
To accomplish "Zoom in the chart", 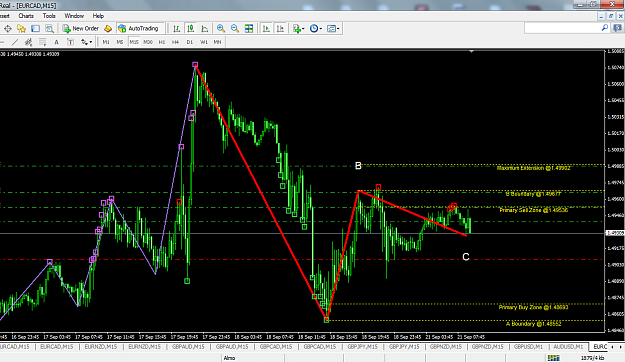I will (x=221, y=29).
